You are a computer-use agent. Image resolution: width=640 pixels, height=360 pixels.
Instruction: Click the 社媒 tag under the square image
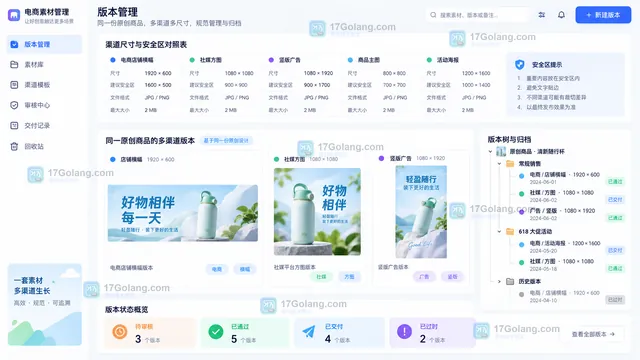point(321,277)
